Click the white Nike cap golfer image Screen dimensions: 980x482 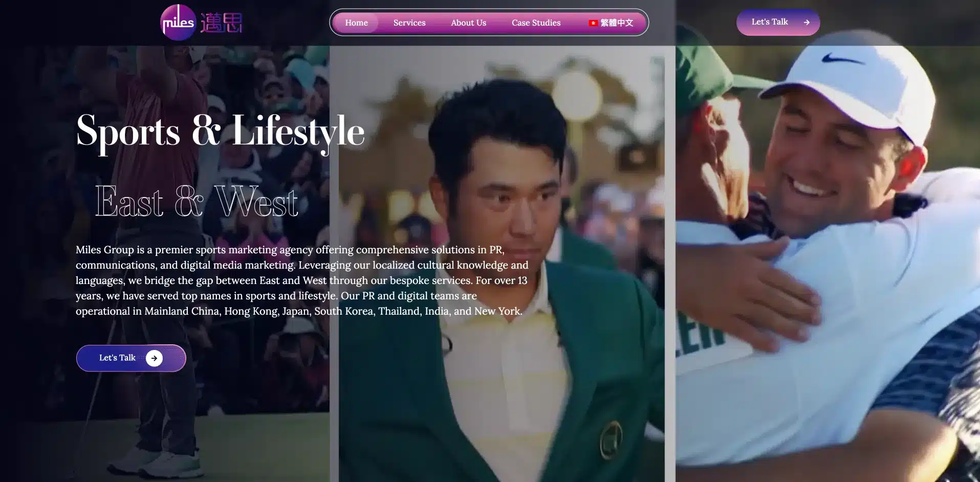[827, 264]
